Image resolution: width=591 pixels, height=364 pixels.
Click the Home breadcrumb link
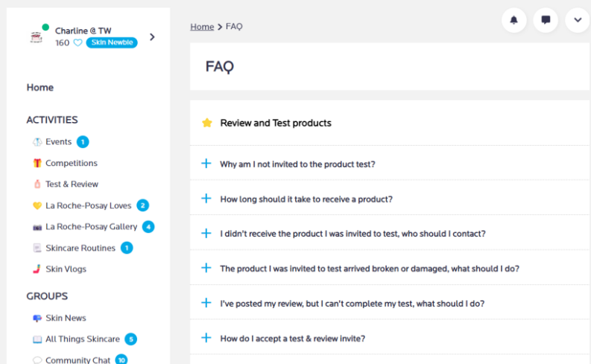(x=202, y=27)
